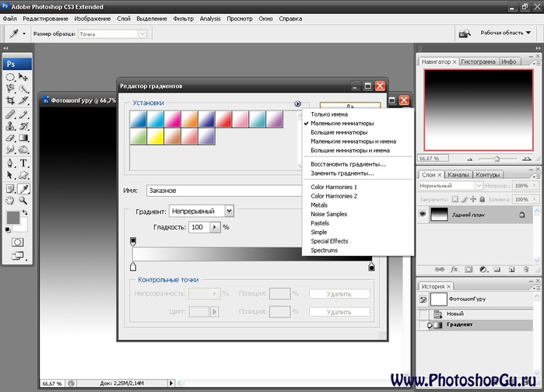Image resolution: width=544 pixels, height=392 pixels.
Task: Select the Slice tool
Action: click(x=23, y=100)
